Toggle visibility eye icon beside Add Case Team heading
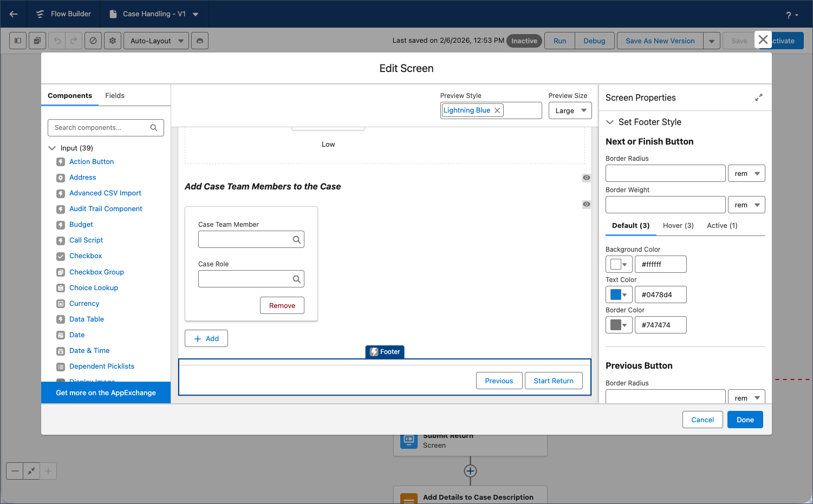The width and height of the screenshot is (813, 504). click(586, 178)
